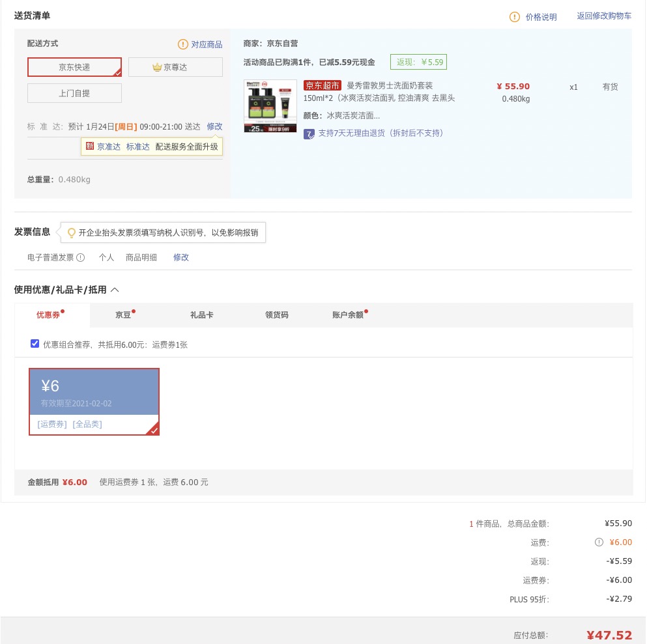Viewport: 647px width, 644px height.
Task: Click the price explanation warning icon
Action: coord(515,17)
